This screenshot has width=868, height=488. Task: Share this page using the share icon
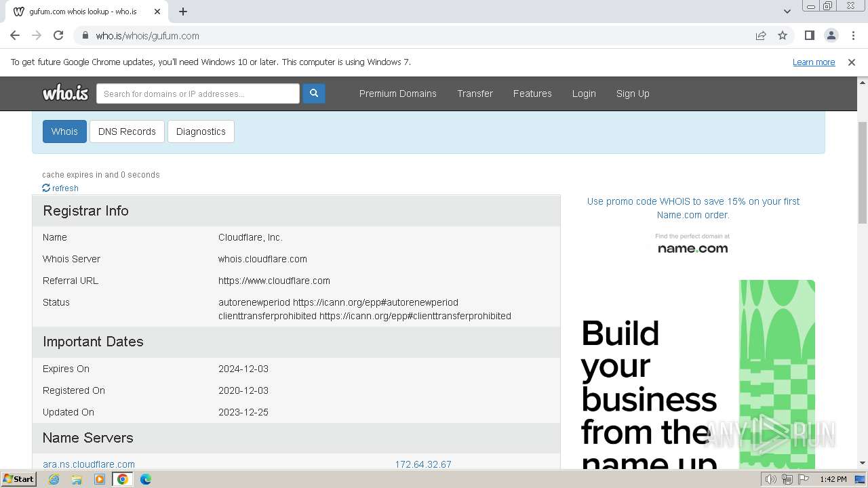point(761,36)
